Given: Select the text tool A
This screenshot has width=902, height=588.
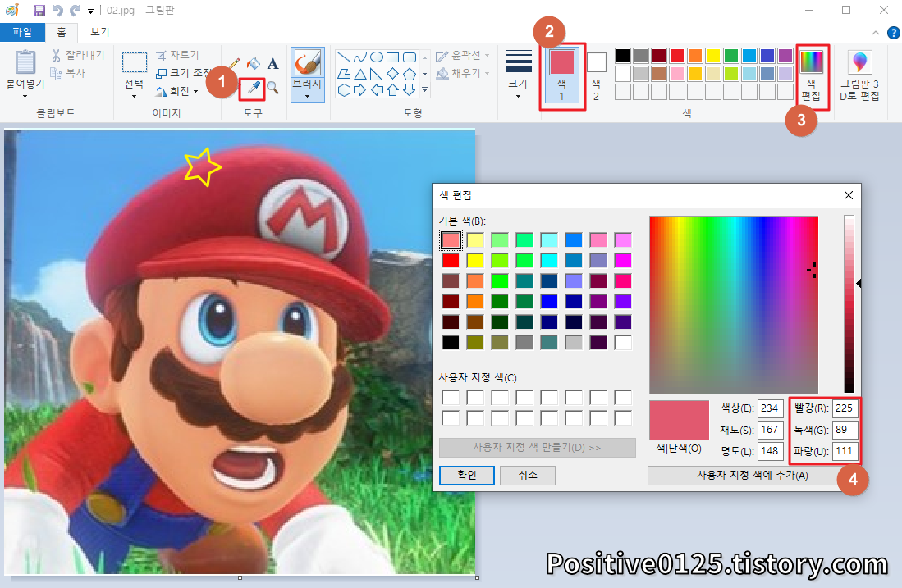Looking at the screenshot, I should click(x=272, y=63).
